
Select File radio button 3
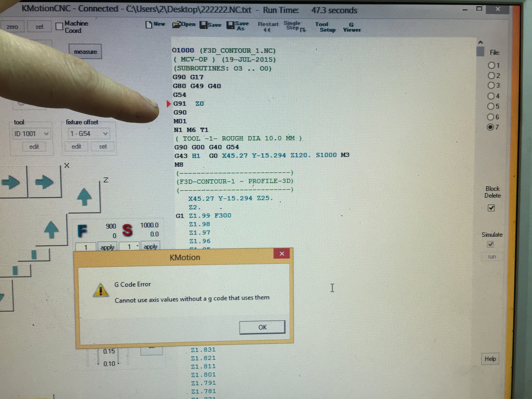491,85
